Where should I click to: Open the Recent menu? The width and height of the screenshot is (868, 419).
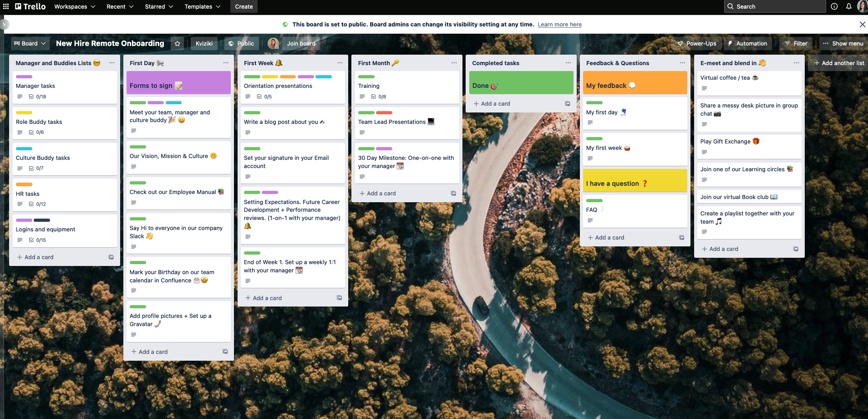(x=120, y=6)
